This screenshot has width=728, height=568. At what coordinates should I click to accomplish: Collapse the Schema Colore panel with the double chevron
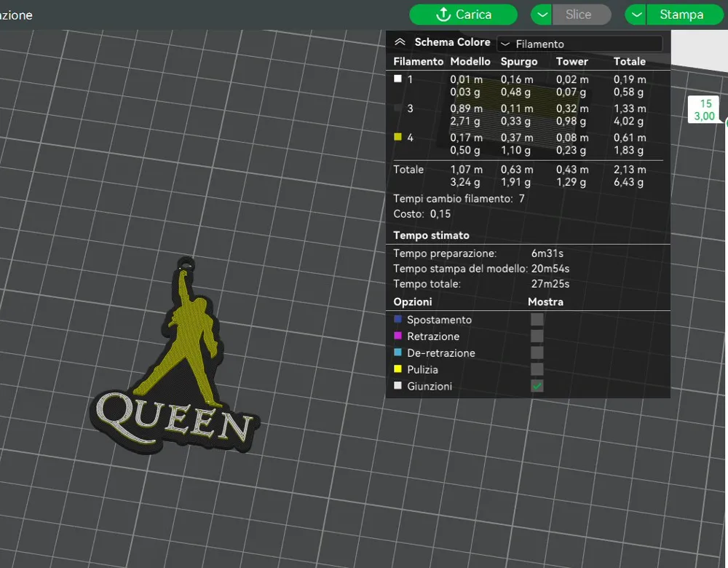coord(400,42)
